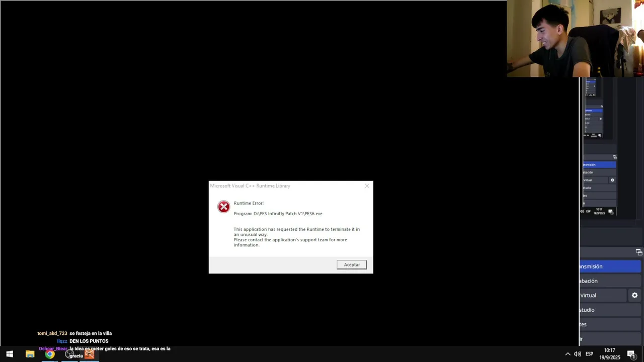Screen dimensions: 644x362
Task: Click the 'Runtime Error!' heading text
Action: pyautogui.click(x=249, y=203)
